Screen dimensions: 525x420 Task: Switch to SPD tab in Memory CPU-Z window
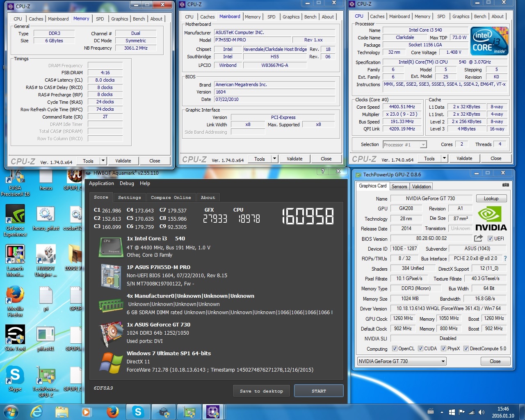click(100, 19)
